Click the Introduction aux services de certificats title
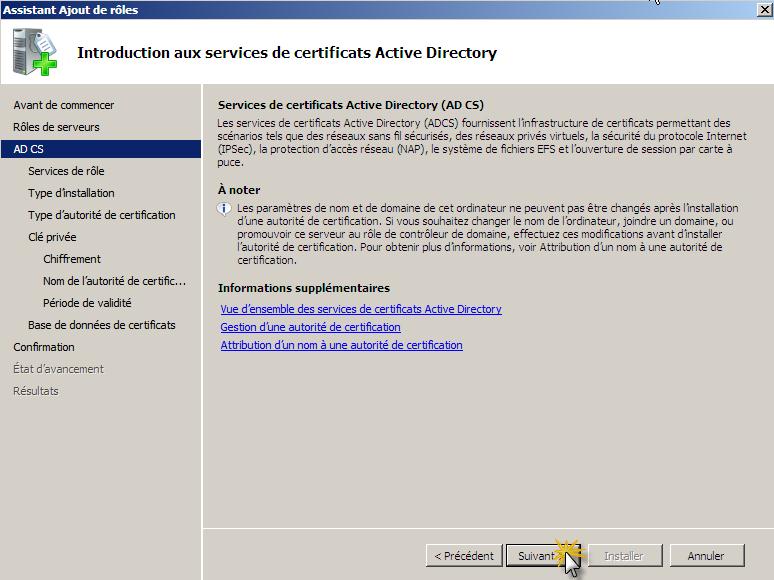 coord(287,52)
